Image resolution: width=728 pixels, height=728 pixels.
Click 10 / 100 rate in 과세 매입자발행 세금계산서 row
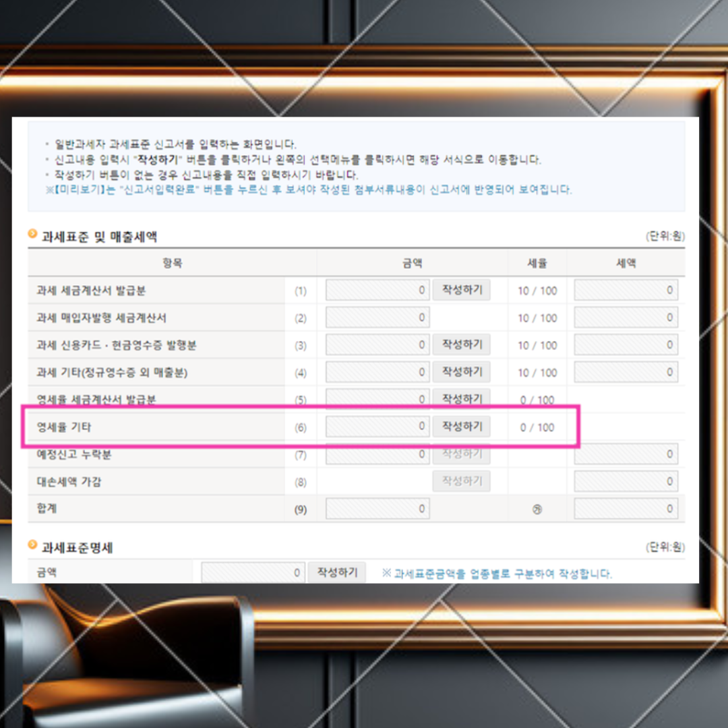tap(537, 318)
